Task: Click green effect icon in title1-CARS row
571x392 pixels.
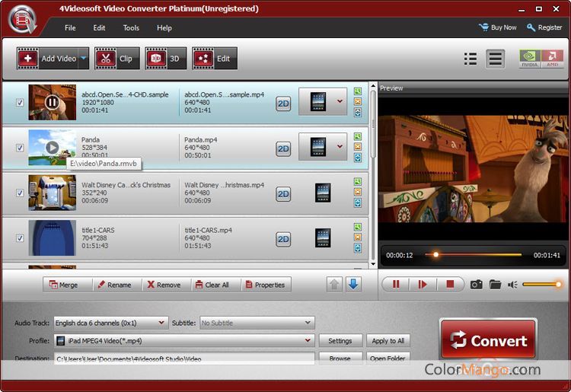Action: pos(358,227)
